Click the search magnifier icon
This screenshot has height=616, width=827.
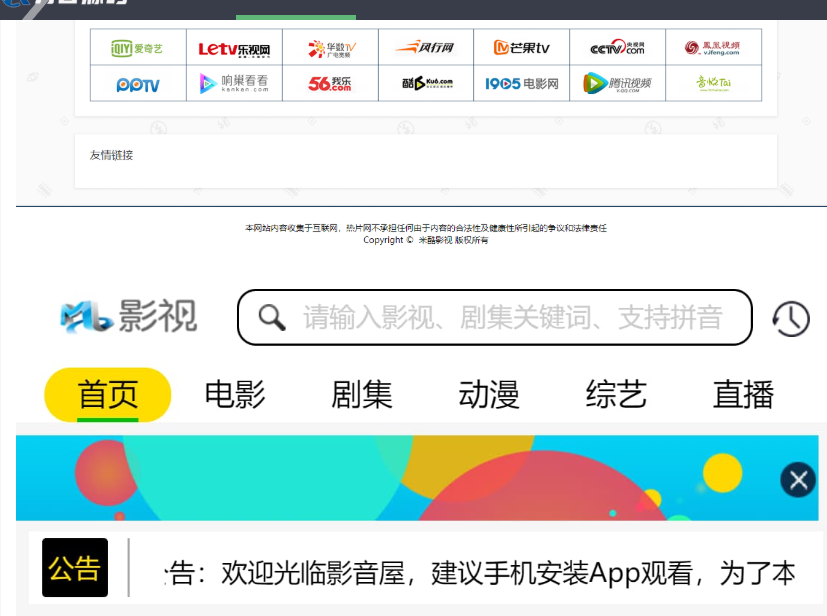tap(271, 317)
